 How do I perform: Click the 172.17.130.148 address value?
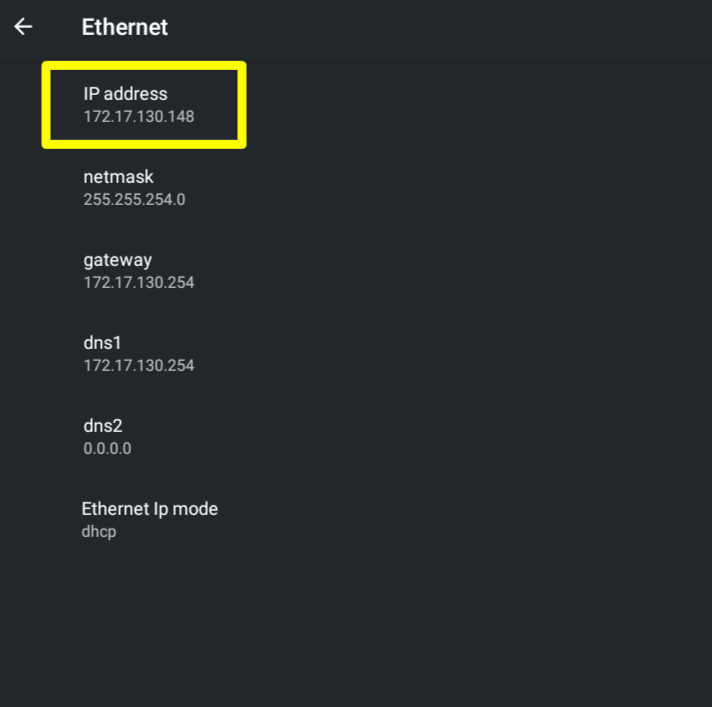tap(138, 117)
